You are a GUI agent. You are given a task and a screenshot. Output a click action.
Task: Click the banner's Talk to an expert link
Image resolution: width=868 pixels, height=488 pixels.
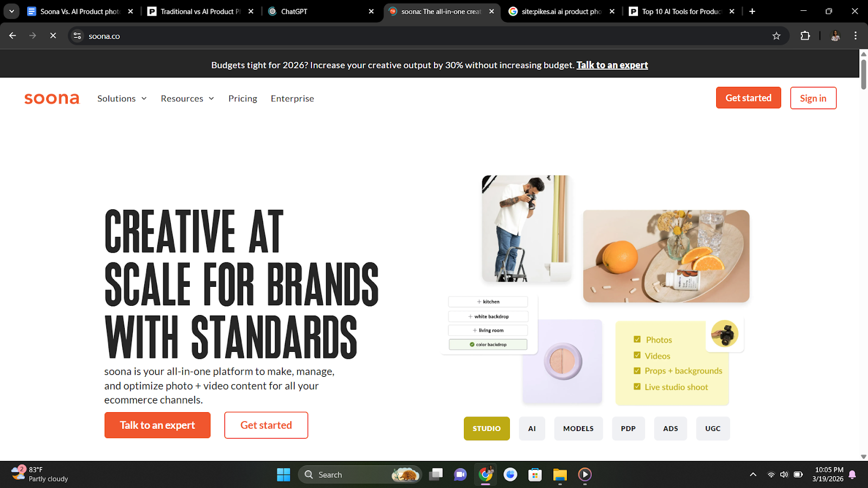(x=612, y=65)
